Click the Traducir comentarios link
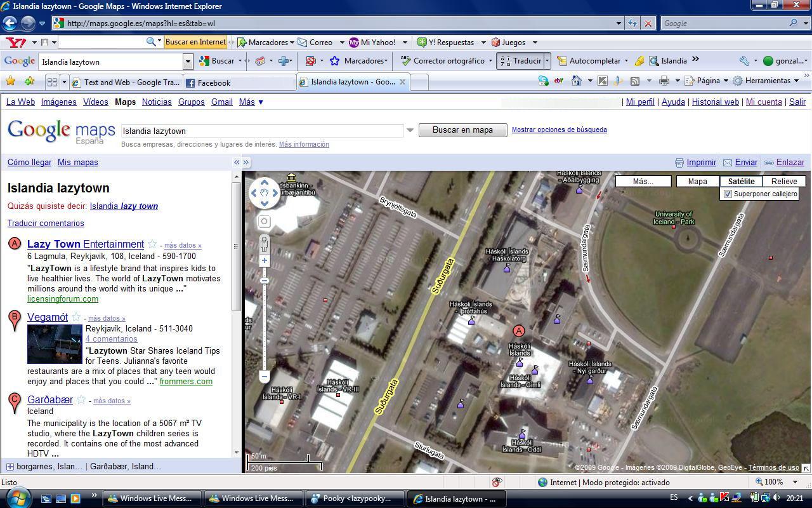 46,224
